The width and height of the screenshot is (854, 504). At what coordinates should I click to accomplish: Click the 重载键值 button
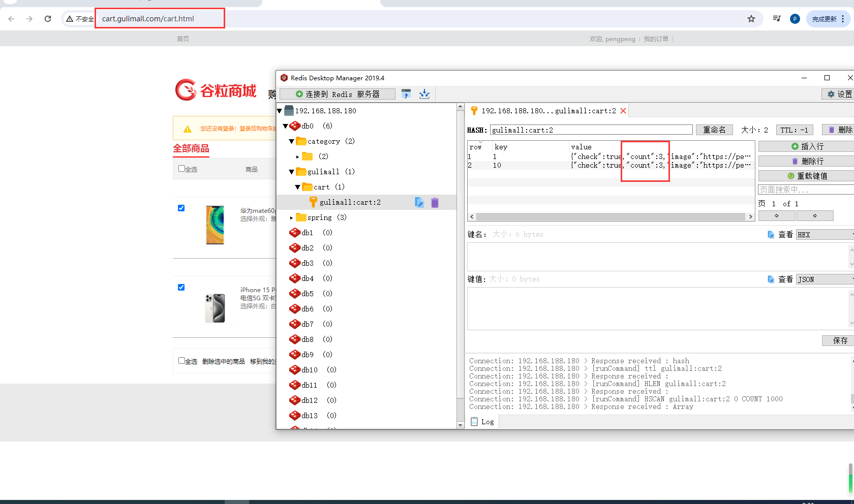807,176
